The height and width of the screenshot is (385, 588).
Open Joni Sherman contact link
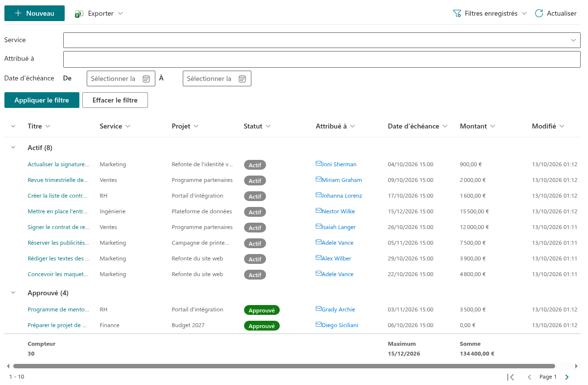tap(339, 164)
